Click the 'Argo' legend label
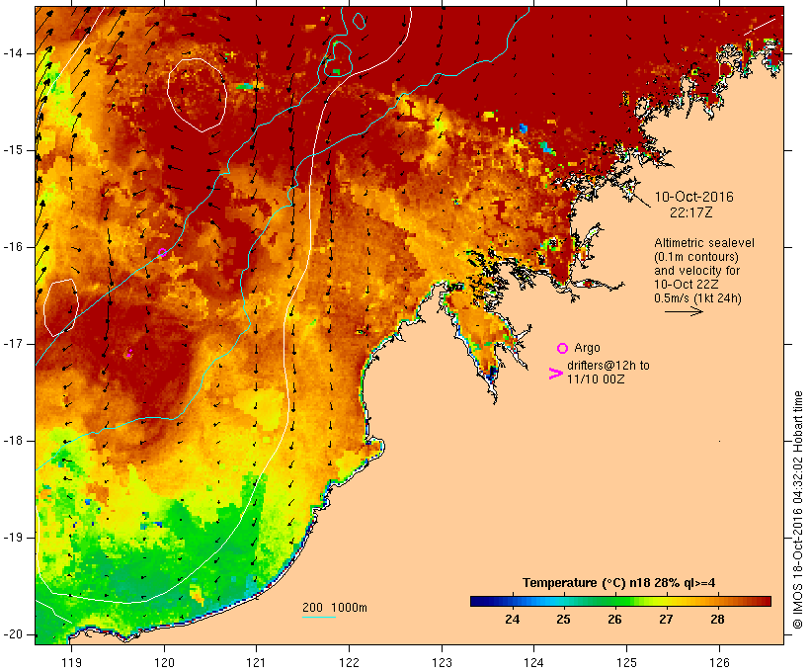Screen dimensions: 810x672 coord(587,348)
